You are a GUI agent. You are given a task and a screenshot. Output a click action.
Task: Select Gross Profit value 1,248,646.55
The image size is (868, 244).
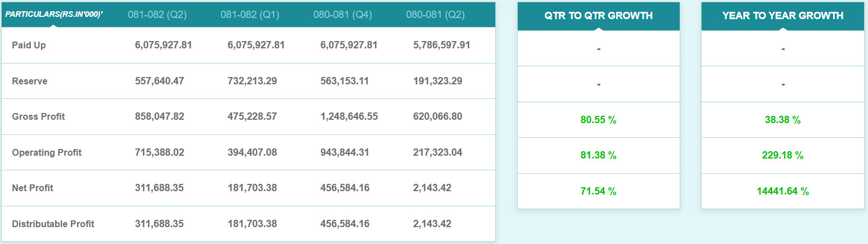click(x=349, y=116)
